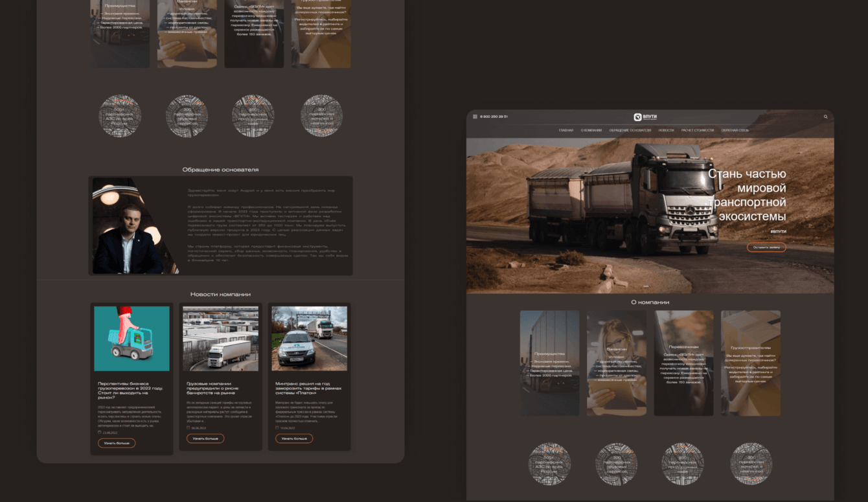Screen dimensions: 868x502
Task: Open the toy truck news thumbnail
Action: pos(131,339)
